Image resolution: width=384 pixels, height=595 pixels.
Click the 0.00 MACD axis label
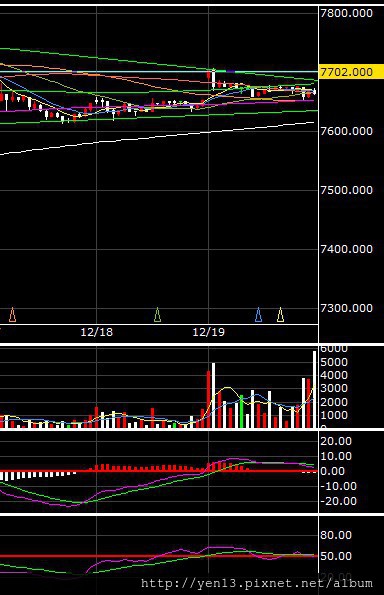click(332, 471)
